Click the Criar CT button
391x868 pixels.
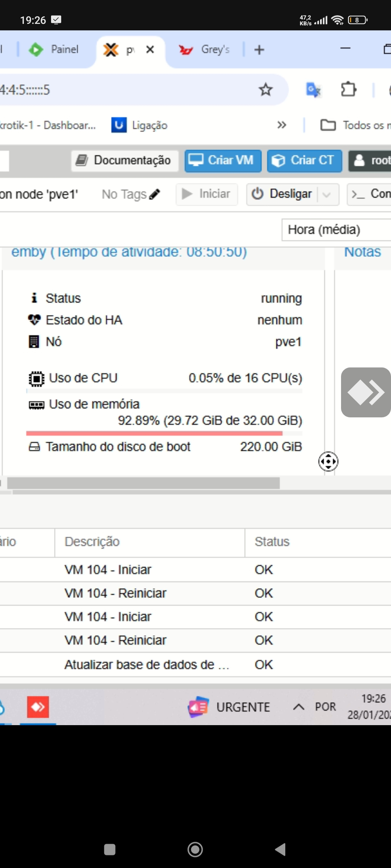(304, 160)
